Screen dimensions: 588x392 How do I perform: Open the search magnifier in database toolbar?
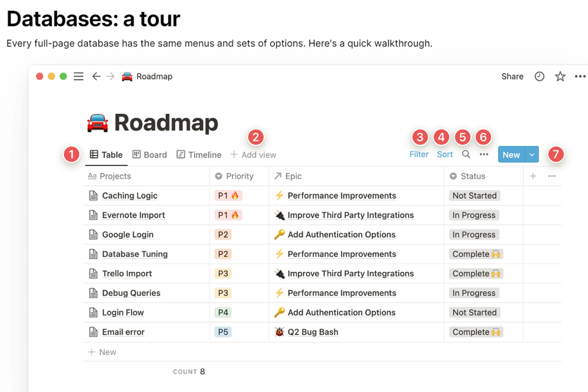466,154
